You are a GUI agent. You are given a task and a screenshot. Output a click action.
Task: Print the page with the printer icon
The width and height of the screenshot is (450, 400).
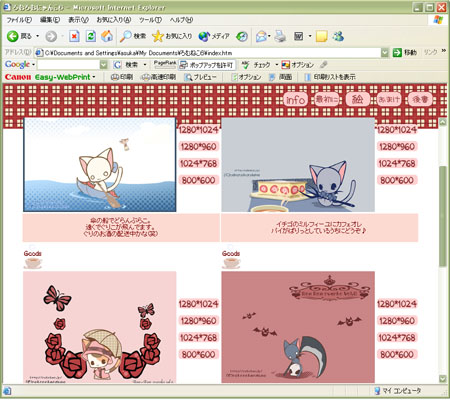(x=280, y=36)
